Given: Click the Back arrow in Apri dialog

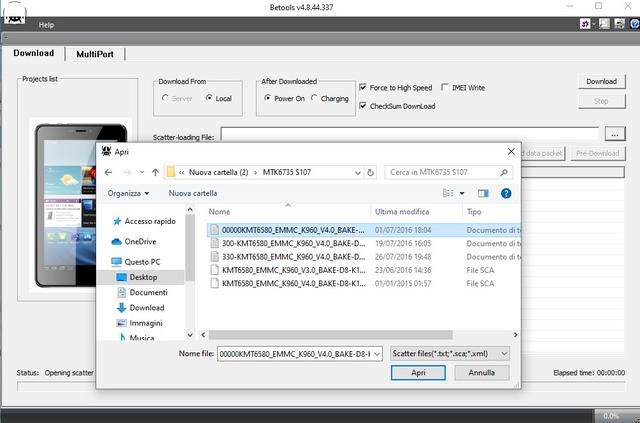Looking at the screenshot, I should click(108, 172).
